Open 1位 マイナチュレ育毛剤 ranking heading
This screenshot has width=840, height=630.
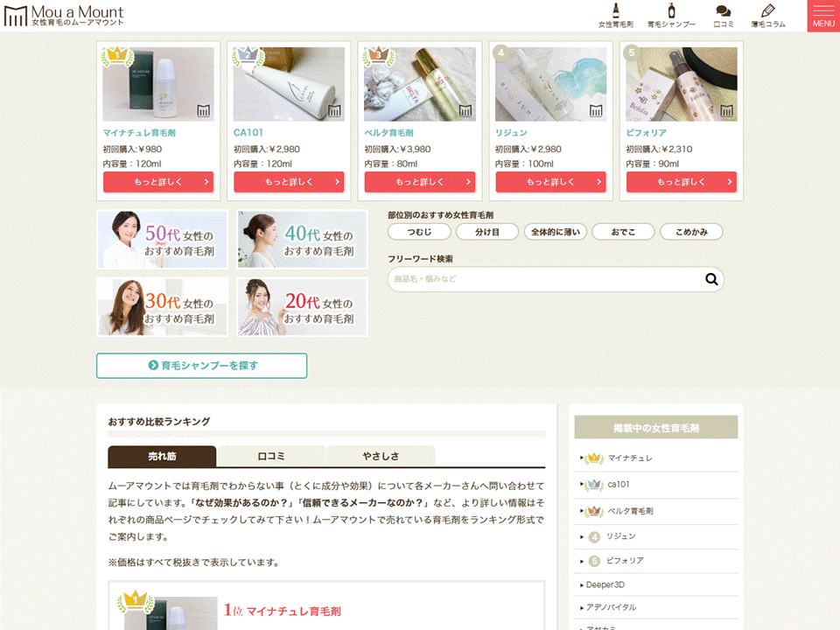click(x=282, y=611)
